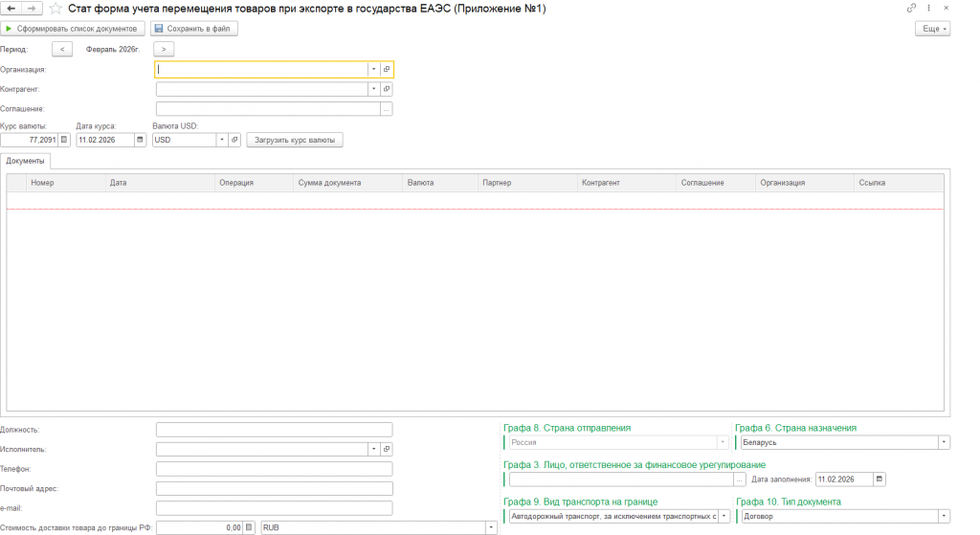The image size is (980, 535).
Task: Focus the e-mail input field
Action: coord(275,508)
